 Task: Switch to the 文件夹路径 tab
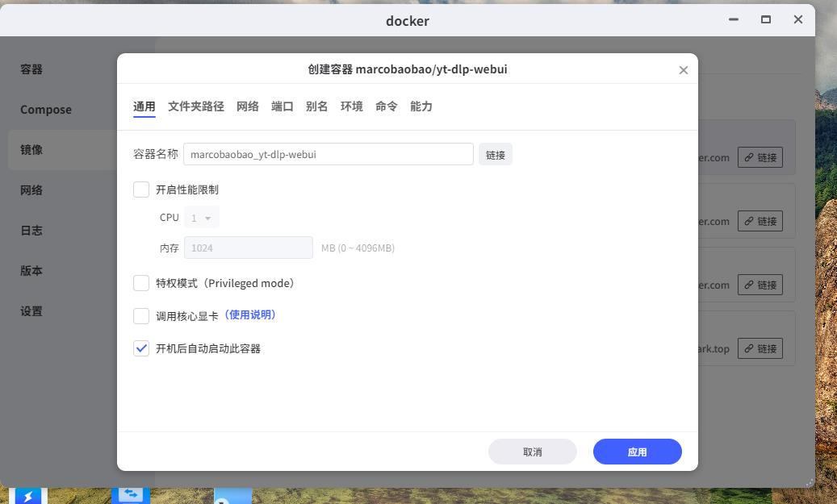click(x=196, y=106)
